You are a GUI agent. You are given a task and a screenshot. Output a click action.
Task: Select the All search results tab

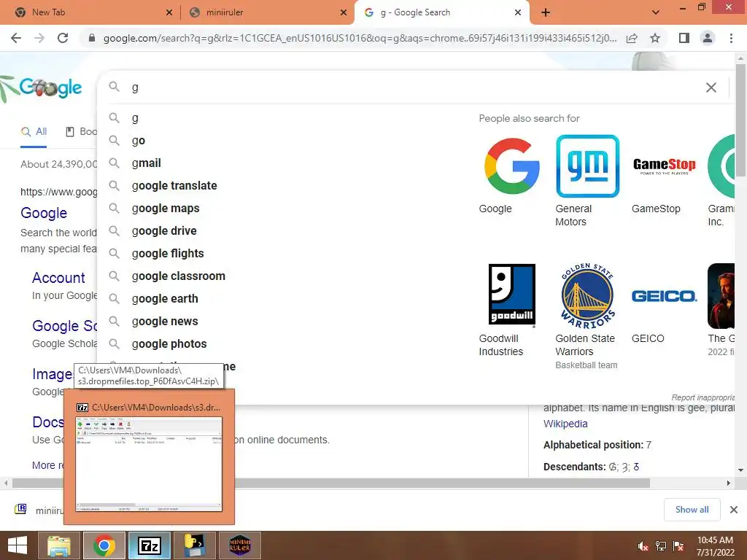coord(34,132)
